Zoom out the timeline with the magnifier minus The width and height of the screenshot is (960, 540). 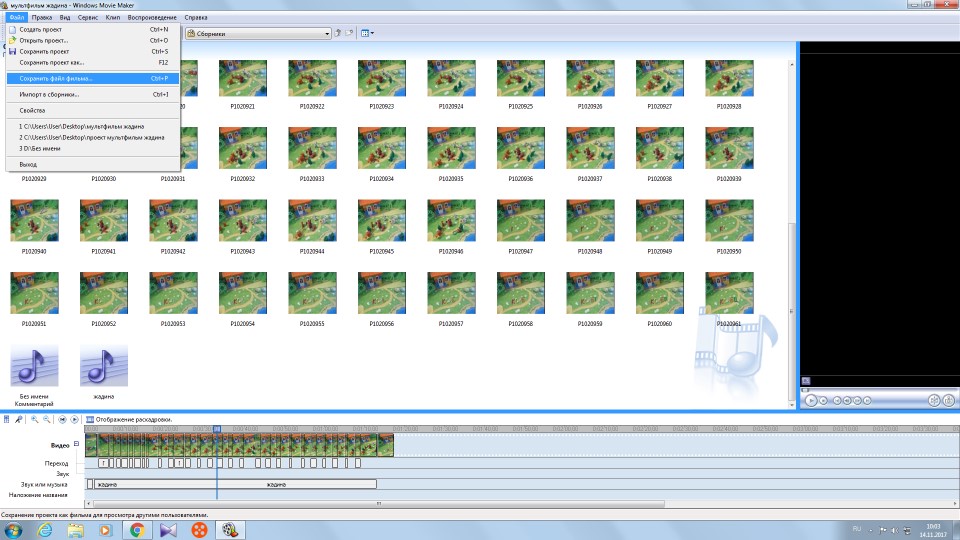pyautogui.click(x=47, y=419)
